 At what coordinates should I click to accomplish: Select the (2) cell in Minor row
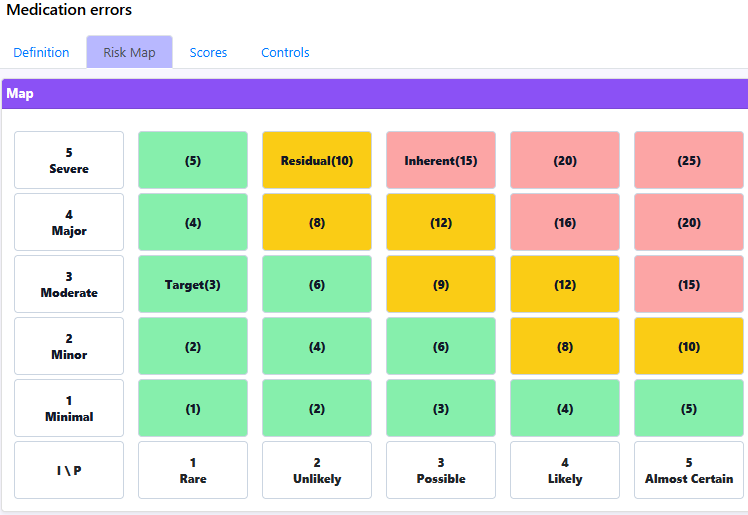tap(193, 346)
